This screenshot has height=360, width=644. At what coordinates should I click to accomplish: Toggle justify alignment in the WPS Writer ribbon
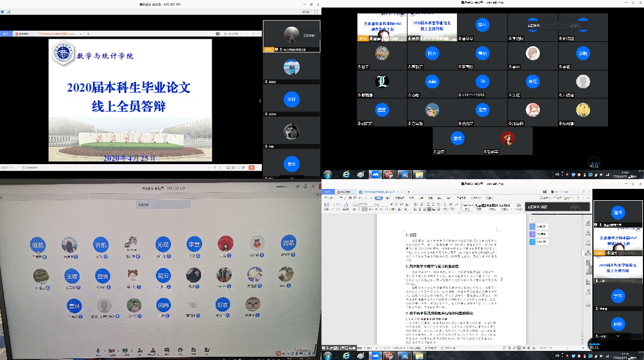click(x=429, y=209)
